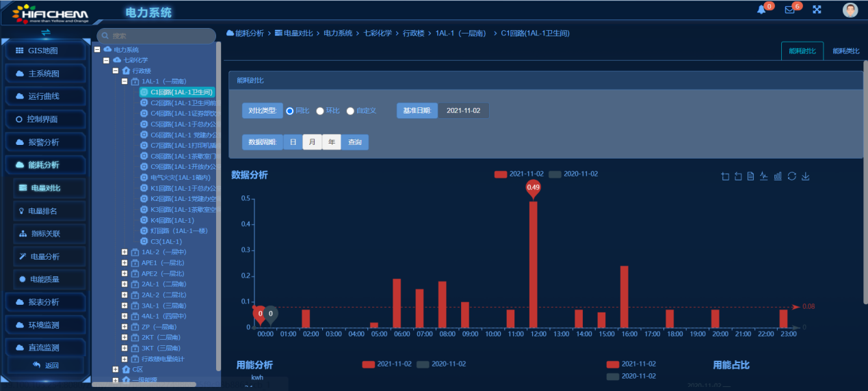Select the 自定义 radio button
The height and width of the screenshot is (391, 868).
pyautogui.click(x=350, y=111)
